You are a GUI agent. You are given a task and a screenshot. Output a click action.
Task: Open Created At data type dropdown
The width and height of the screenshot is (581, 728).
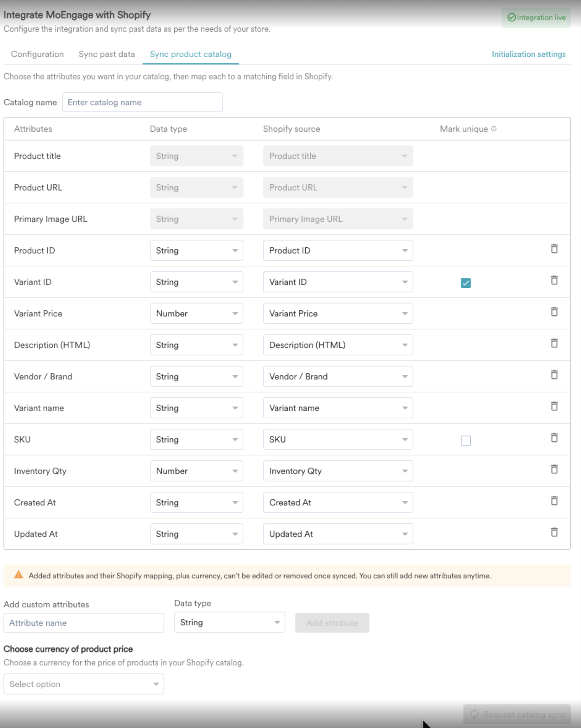(x=197, y=502)
